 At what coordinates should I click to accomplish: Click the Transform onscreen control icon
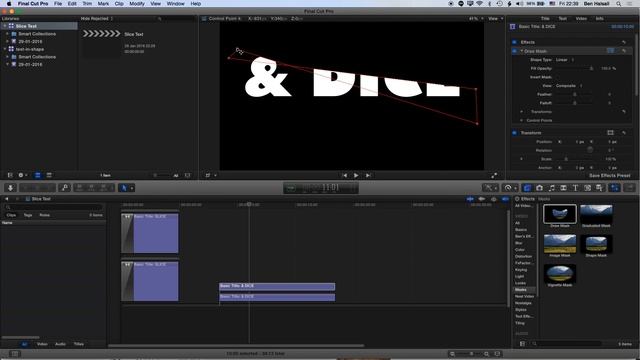coord(610,133)
